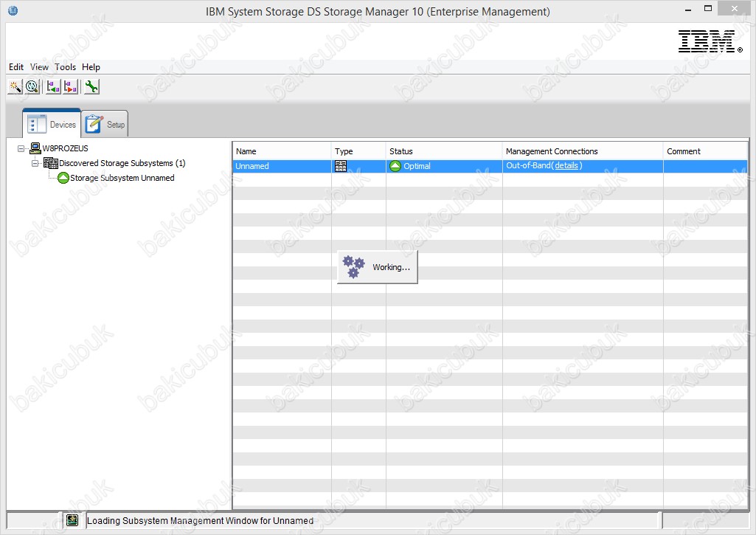Screen dimensions: 756x535
Task: Open the Edit menu
Action: click(16, 67)
